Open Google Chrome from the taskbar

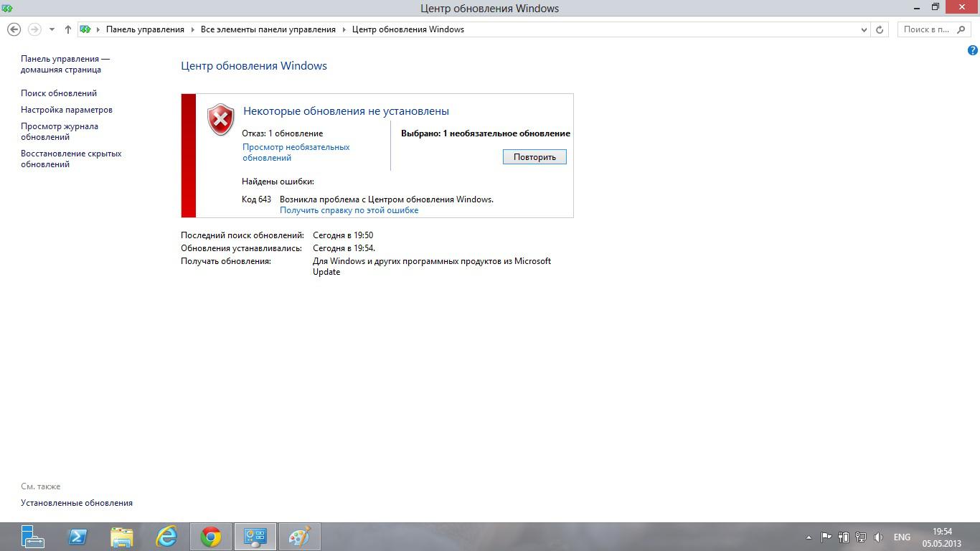211,537
